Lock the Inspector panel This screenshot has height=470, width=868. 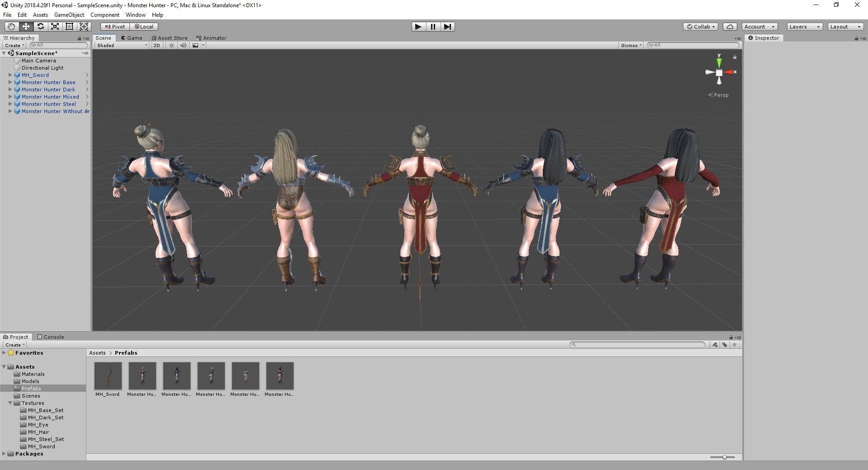point(856,38)
